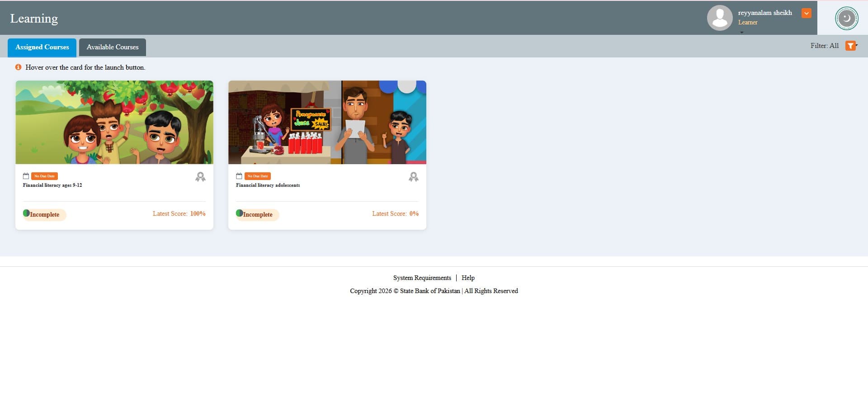Open the System Requirements link
This screenshot has width=868, height=417.
click(x=421, y=277)
